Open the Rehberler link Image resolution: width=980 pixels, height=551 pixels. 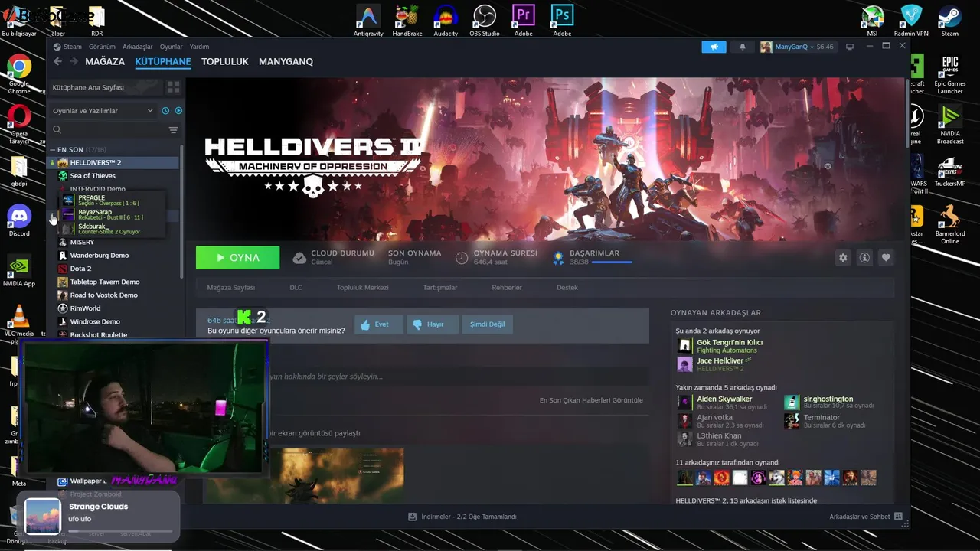click(x=507, y=288)
